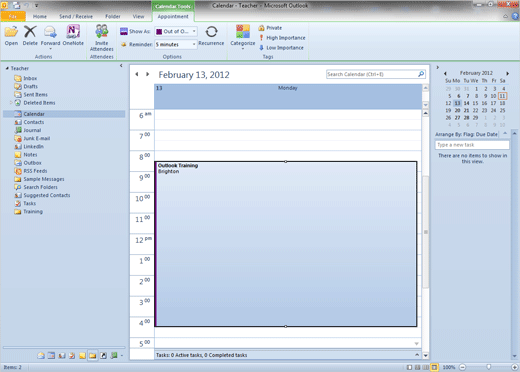Image resolution: width=520 pixels, height=372 pixels.
Task: Select the Calendar folder in tree
Action: coord(64,114)
